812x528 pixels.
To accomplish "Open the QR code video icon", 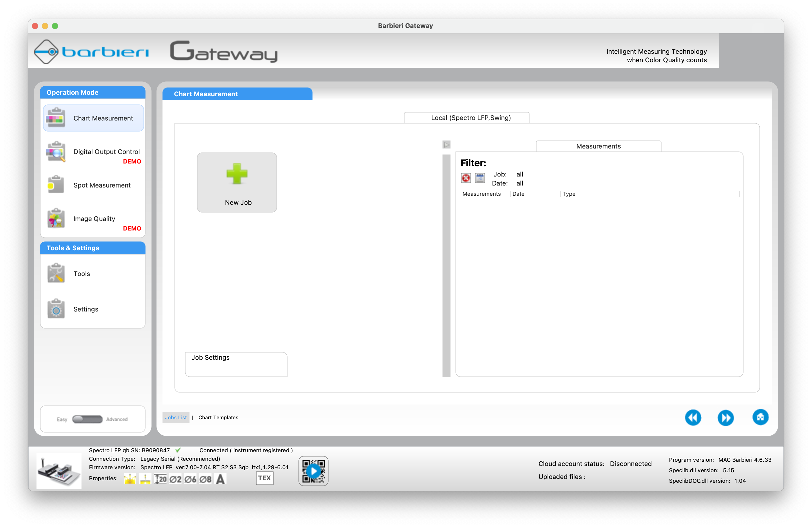I will click(x=313, y=471).
